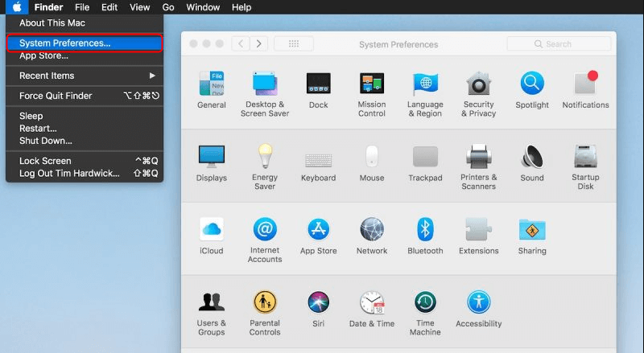Open the Printers & Scanners pane
This screenshot has width=644, height=353.
[479, 157]
